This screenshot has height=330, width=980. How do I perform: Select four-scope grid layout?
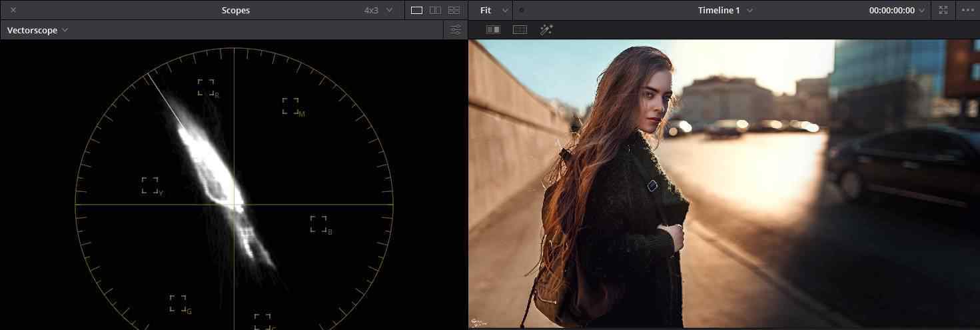(454, 10)
